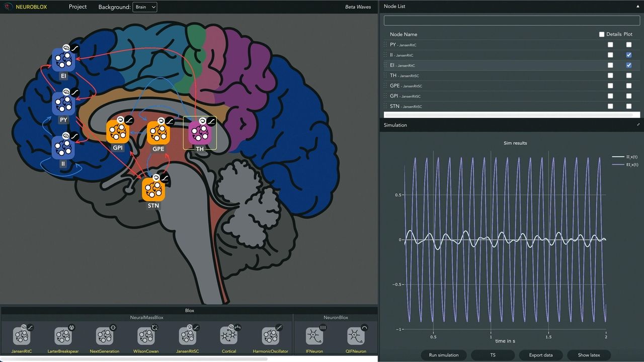Open the connection curve icon on the TH node

pos(212,121)
